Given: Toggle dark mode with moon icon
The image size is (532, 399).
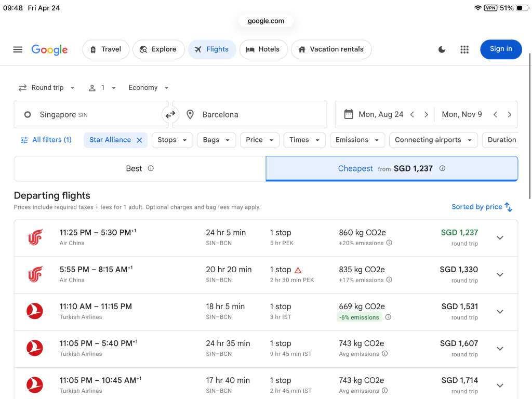Looking at the screenshot, I should point(442,49).
